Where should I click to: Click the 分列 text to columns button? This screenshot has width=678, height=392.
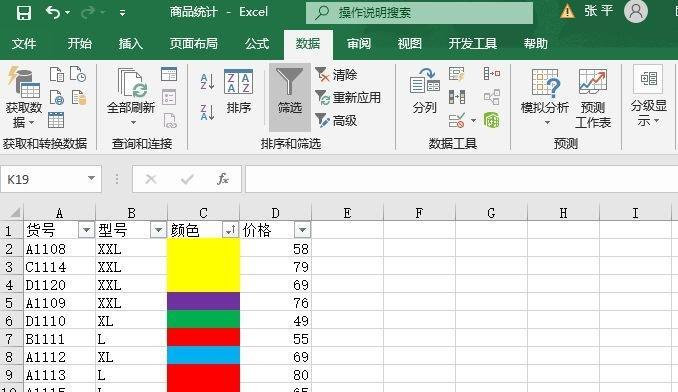[x=425, y=92]
